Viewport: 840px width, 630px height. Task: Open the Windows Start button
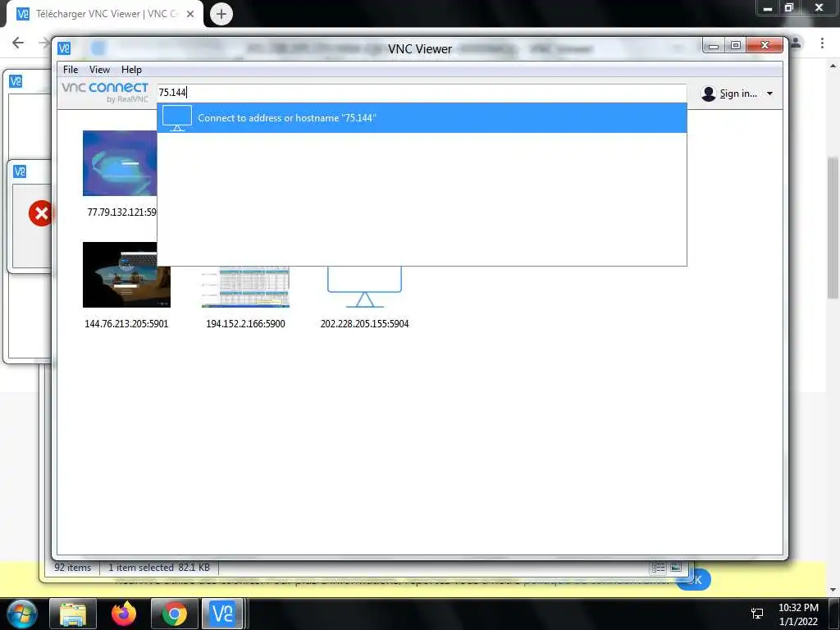click(x=21, y=614)
